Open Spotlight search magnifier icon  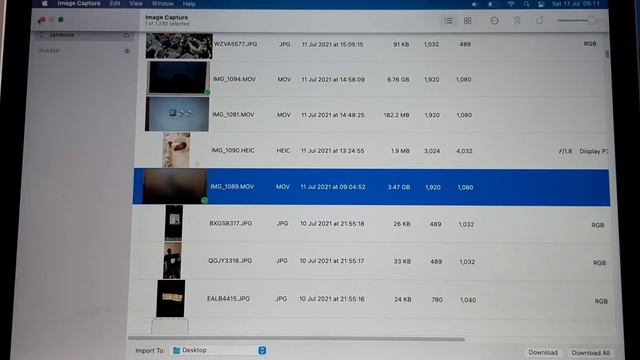click(x=527, y=4)
